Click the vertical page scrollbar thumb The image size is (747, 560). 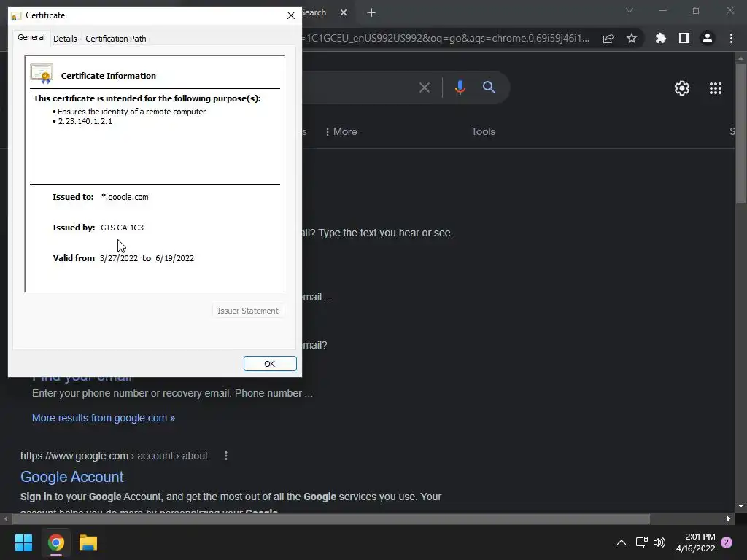pyautogui.click(x=740, y=133)
